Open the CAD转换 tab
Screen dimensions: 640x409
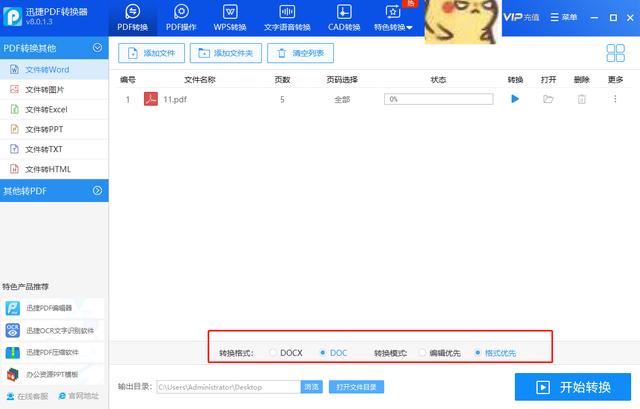(344, 18)
